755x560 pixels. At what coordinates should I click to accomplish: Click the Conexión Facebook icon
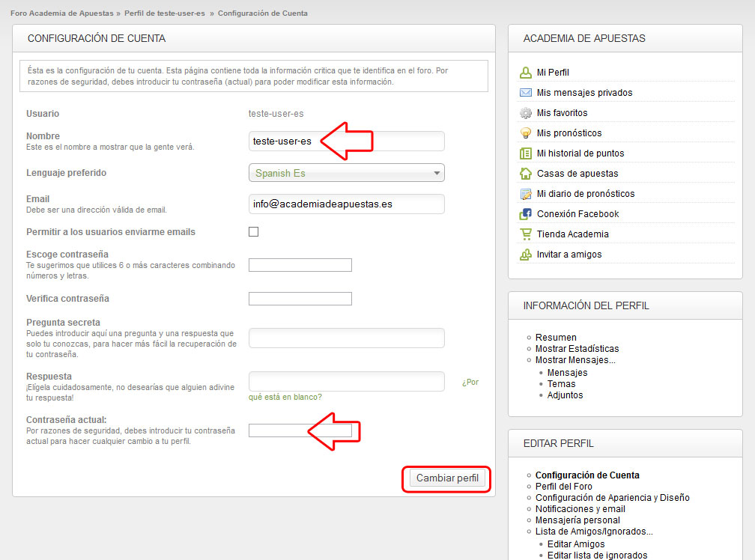click(x=526, y=214)
